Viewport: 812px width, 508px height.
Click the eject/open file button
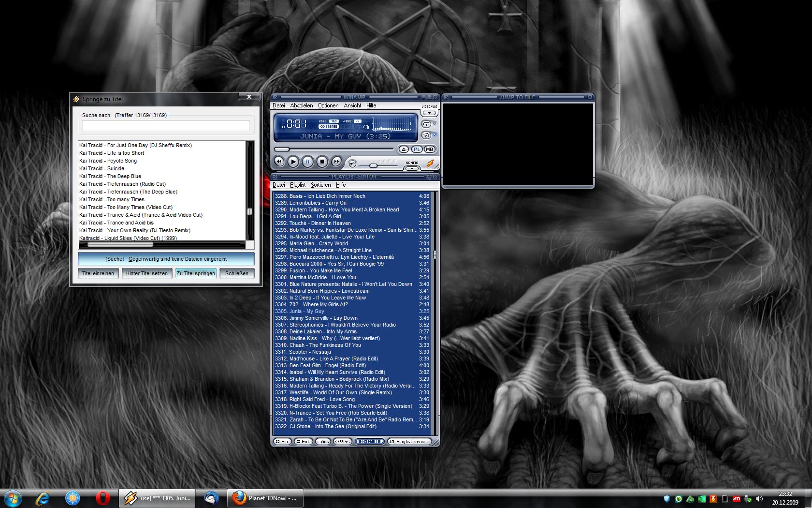point(404,149)
